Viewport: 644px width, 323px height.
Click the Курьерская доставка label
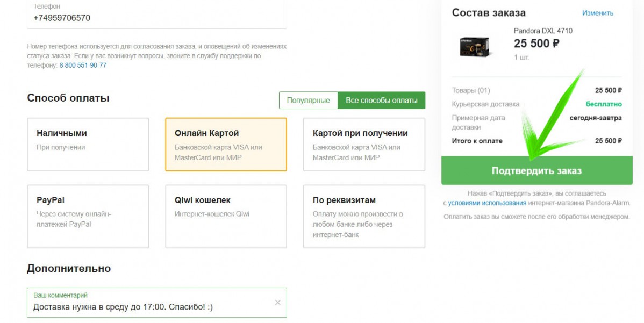coord(486,104)
